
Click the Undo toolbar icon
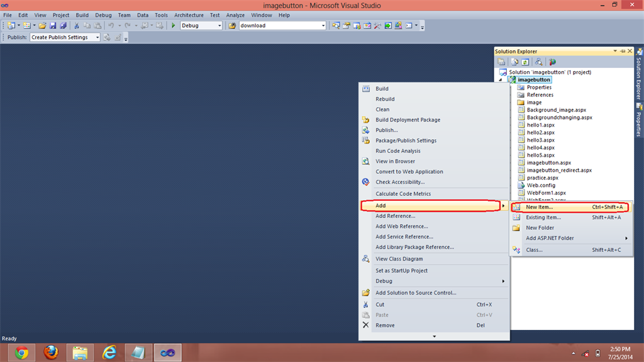(x=111, y=26)
